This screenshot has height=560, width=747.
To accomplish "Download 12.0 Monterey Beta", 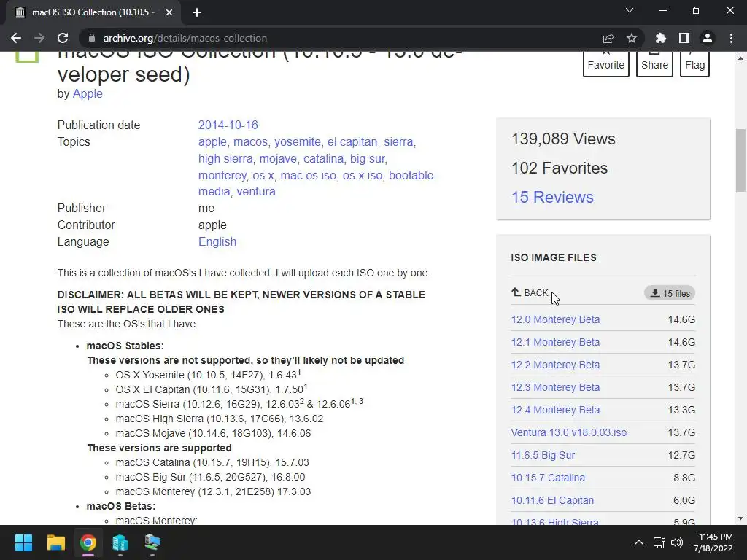I will click(x=555, y=319).
